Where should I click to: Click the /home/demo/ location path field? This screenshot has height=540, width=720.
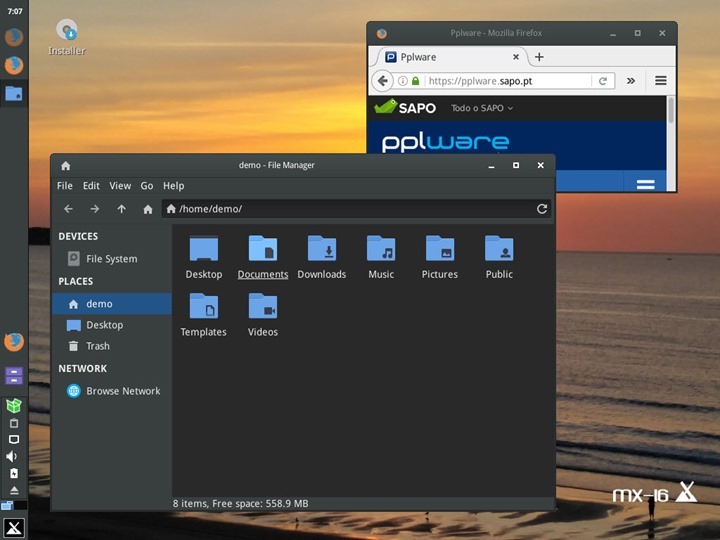pos(350,209)
